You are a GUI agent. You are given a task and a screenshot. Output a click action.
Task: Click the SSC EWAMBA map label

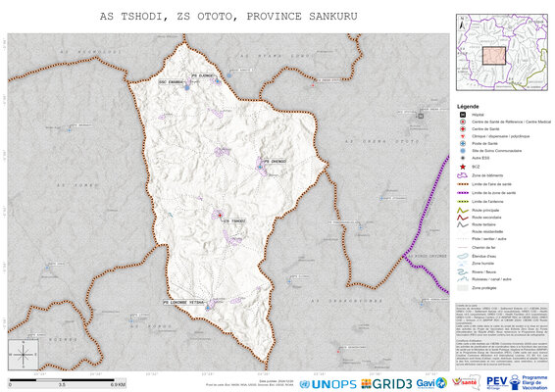point(171,82)
